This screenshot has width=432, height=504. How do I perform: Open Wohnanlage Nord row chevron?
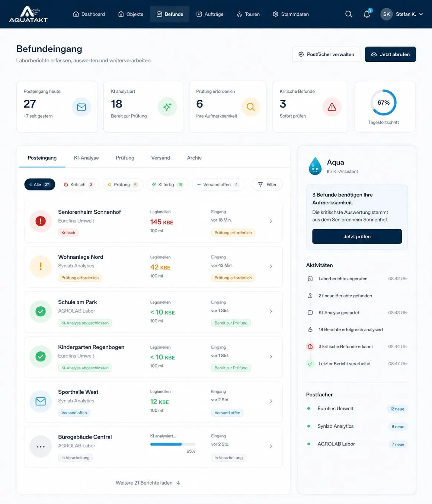(271, 266)
